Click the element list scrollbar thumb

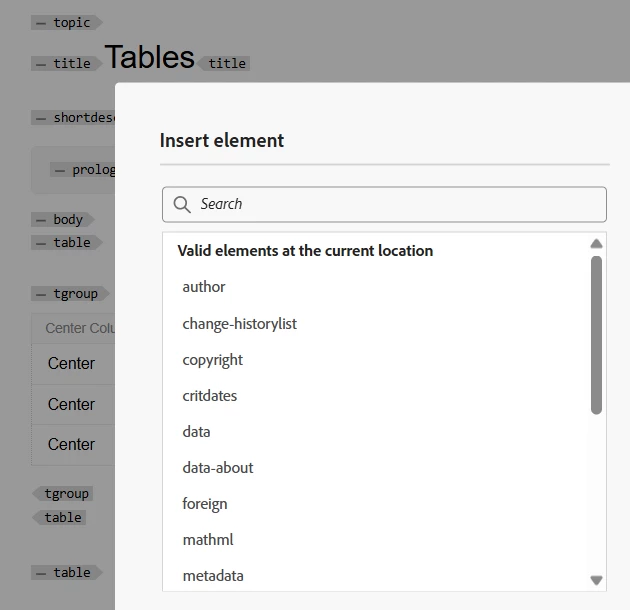(x=596, y=335)
